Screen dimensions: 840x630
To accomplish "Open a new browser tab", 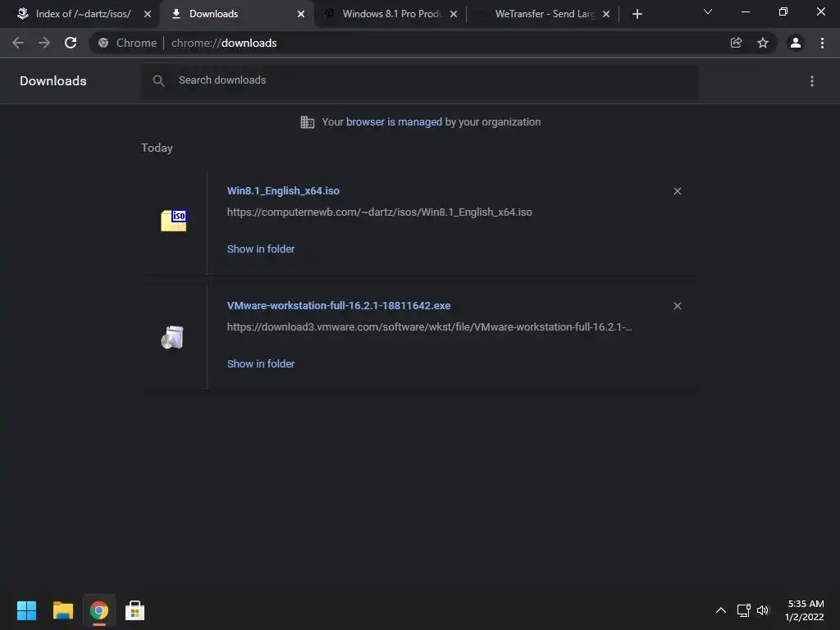I will point(637,14).
